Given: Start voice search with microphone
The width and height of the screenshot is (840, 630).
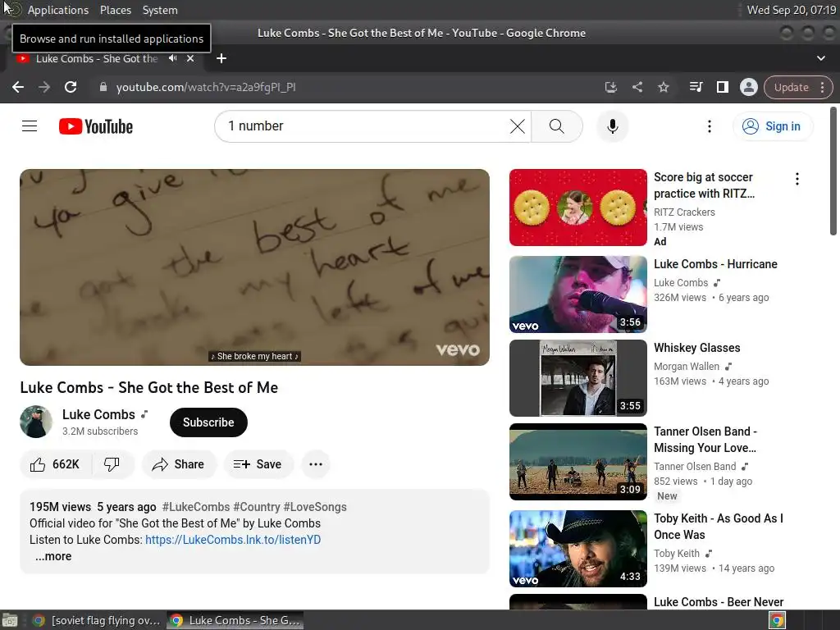Looking at the screenshot, I should pyautogui.click(x=612, y=126).
